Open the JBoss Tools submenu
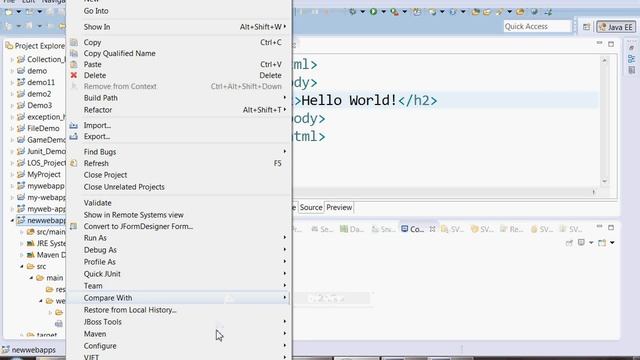640x360 pixels. point(179,322)
